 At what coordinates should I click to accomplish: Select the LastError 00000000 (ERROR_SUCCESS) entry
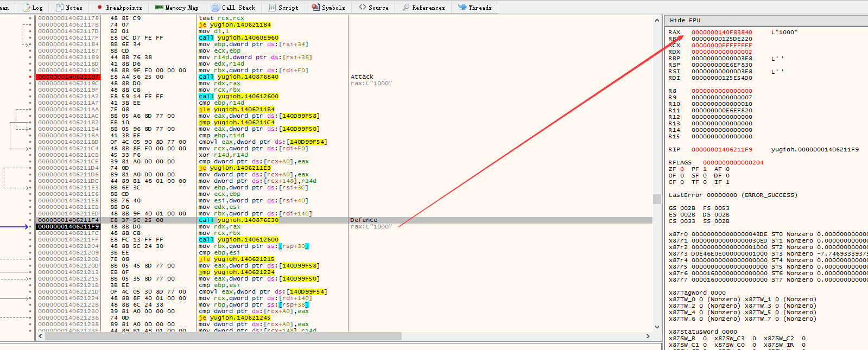(733, 195)
